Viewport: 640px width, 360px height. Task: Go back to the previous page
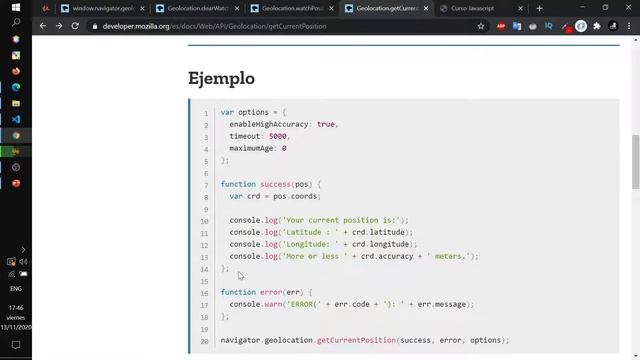[43, 26]
